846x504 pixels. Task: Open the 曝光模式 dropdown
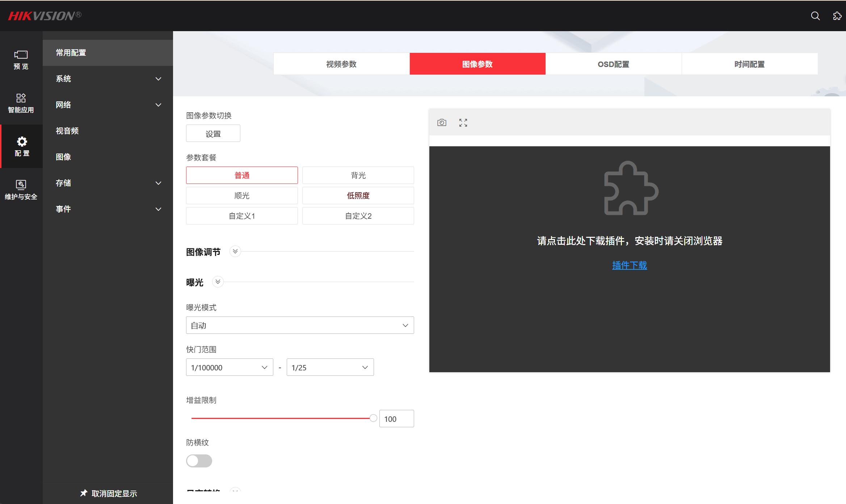[x=300, y=325]
